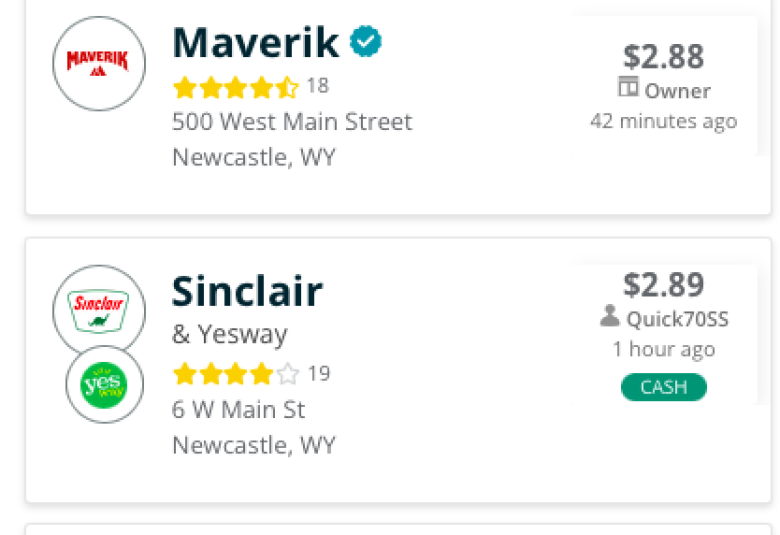Viewport: 780px width, 535px height.
Task: Open the Maverik station title
Action: point(256,43)
